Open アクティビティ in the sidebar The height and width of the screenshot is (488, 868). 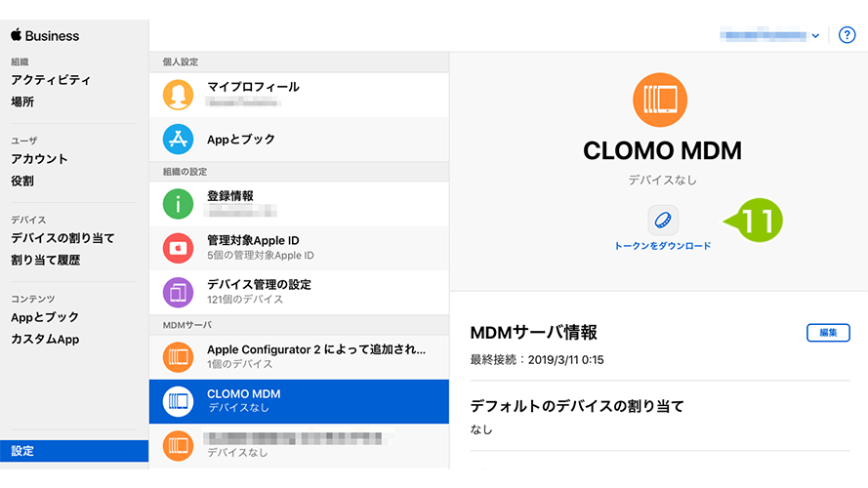click(x=51, y=80)
